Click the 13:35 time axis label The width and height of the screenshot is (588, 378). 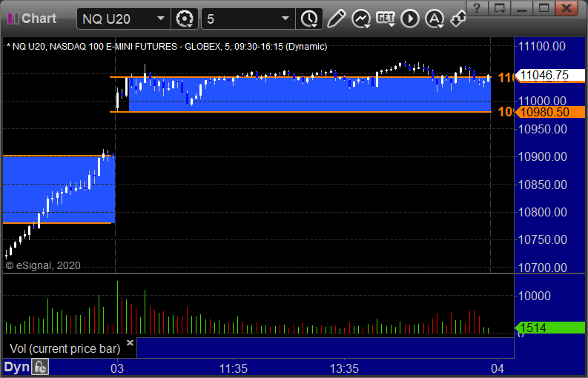pos(344,368)
